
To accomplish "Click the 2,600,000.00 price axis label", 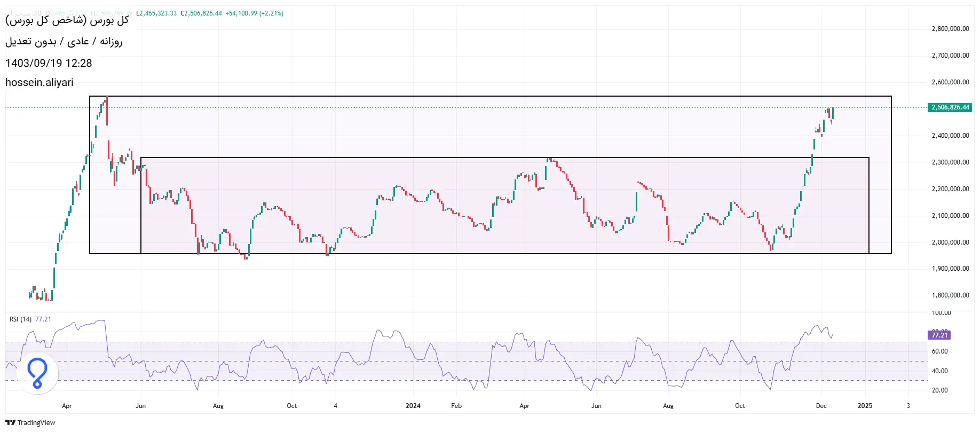I will tap(950, 82).
